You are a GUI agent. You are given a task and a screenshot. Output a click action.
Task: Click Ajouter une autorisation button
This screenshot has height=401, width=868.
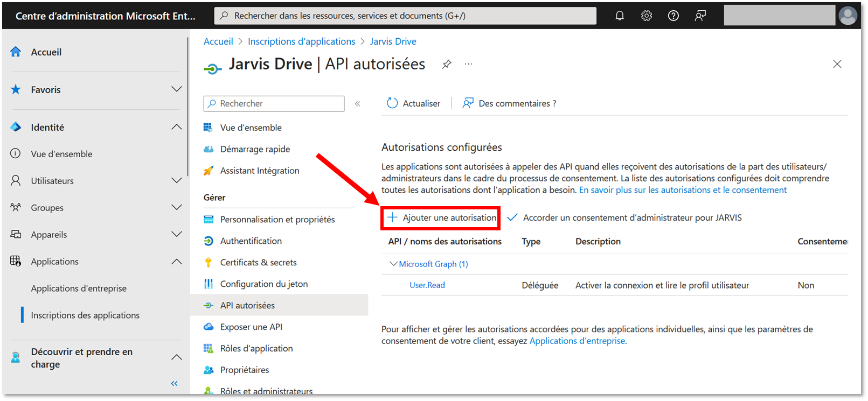click(441, 217)
